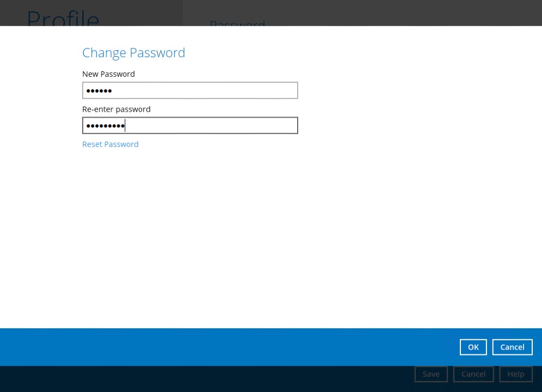Click the bottom Cancel button
542x392 pixels.
point(473,373)
